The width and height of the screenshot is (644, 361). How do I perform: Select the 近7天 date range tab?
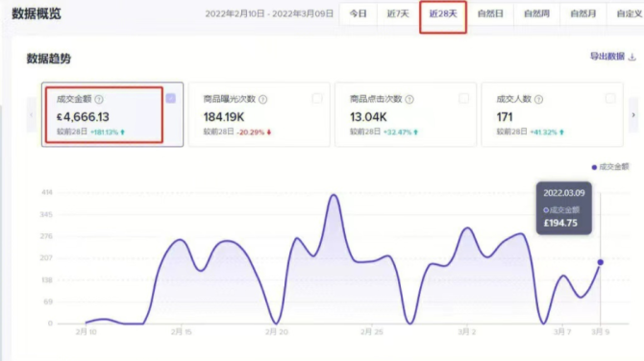click(398, 13)
